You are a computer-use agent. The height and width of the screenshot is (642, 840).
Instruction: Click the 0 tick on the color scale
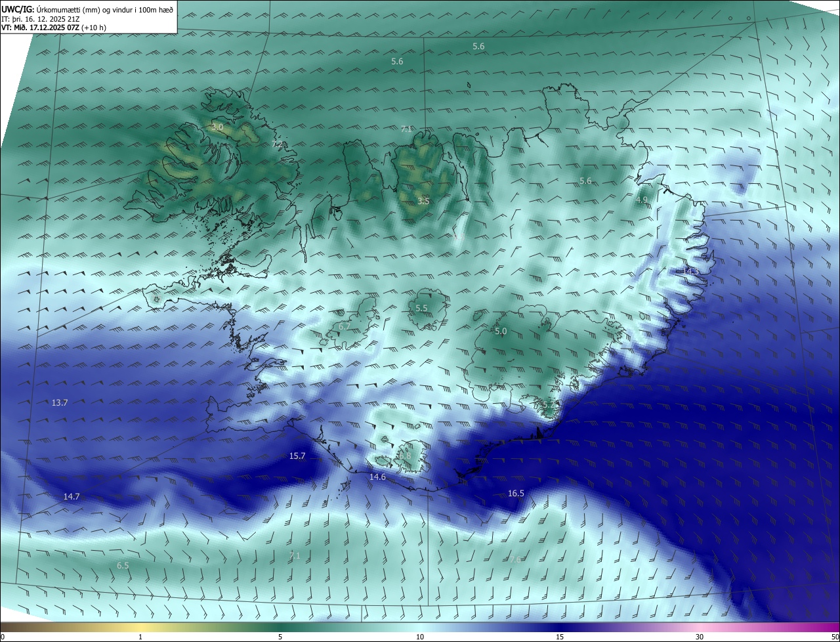2,637
